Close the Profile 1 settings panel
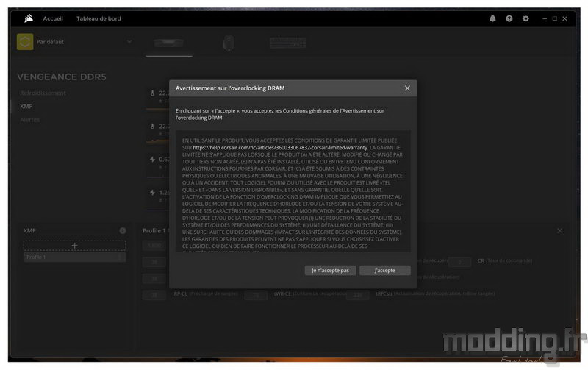This screenshot has width=588, height=370. tap(559, 231)
